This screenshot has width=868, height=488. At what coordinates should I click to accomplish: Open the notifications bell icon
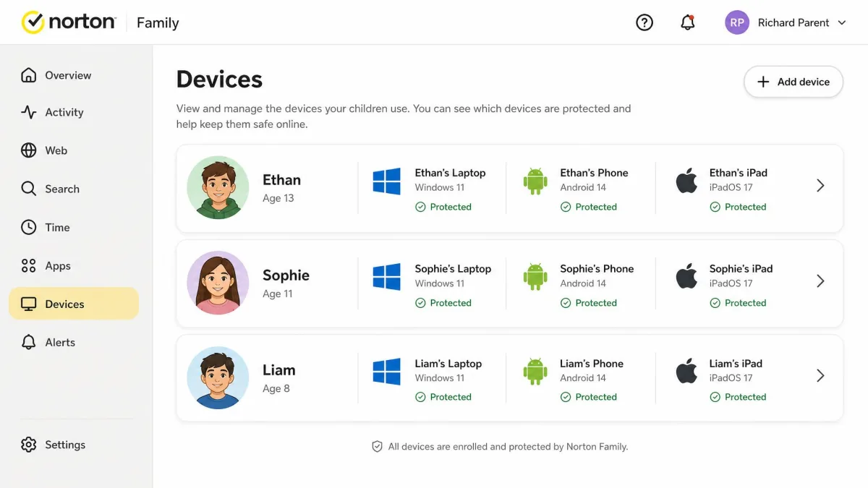688,22
